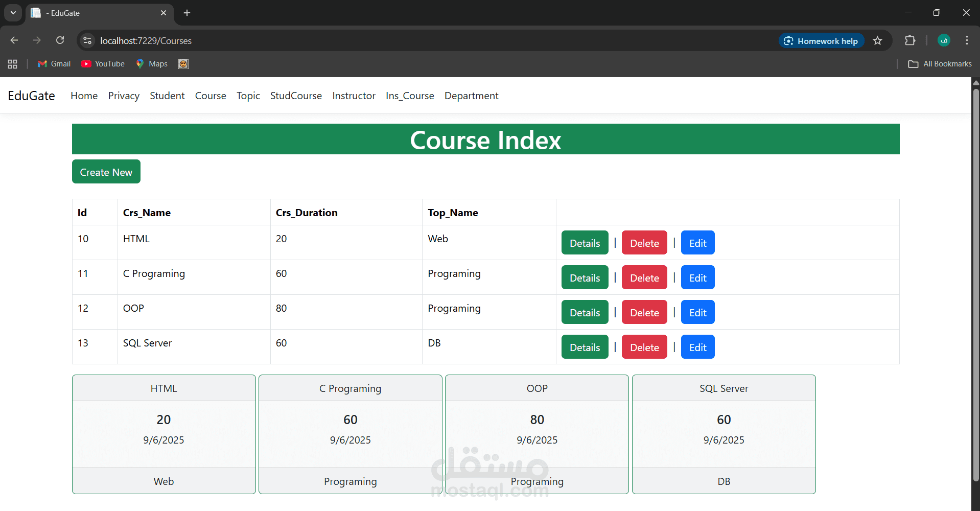Expand the tab search dropdown arrow
The width and height of the screenshot is (980, 511).
point(13,13)
